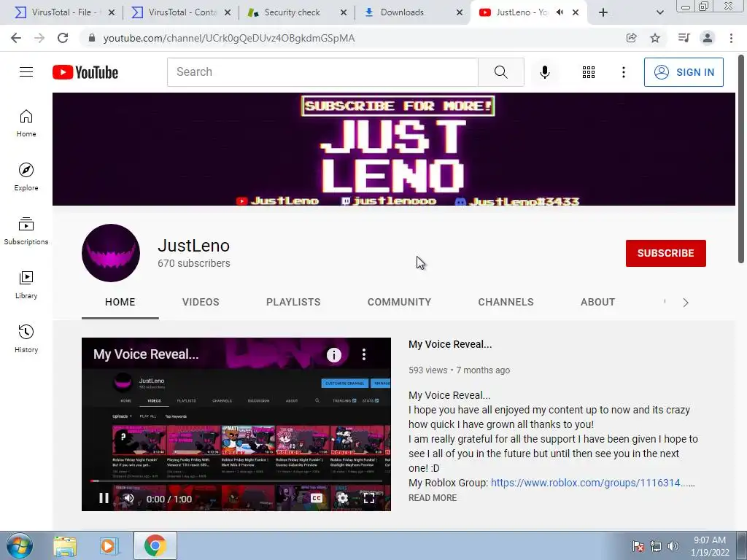This screenshot has height=560, width=747.
Task: Switch to the COMMUNITY channel tab
Action: click(x=399, y=302)
